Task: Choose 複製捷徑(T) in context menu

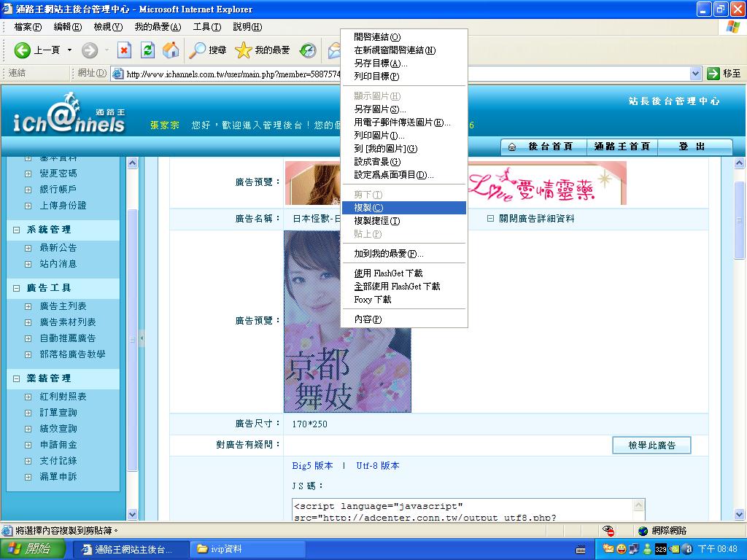Action: [404, 221]
